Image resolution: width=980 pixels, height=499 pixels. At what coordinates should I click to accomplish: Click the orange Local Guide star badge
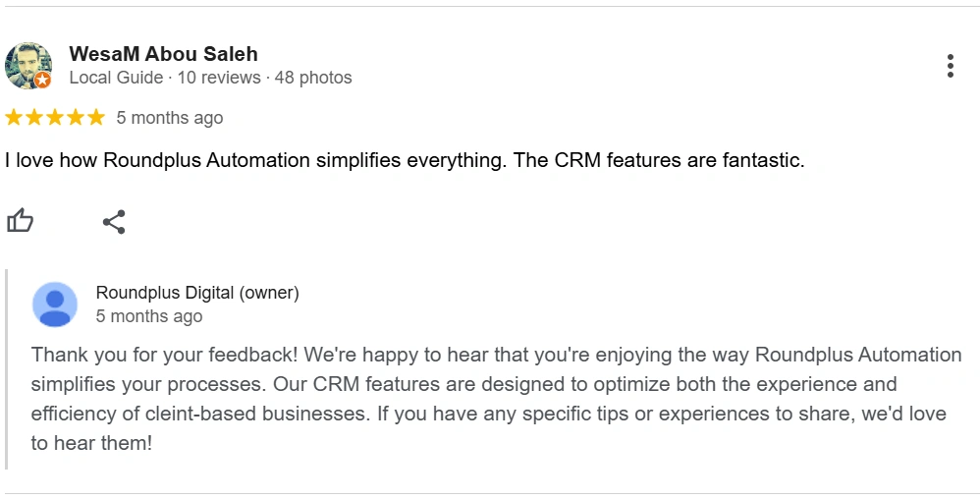(x=42, y=80)
